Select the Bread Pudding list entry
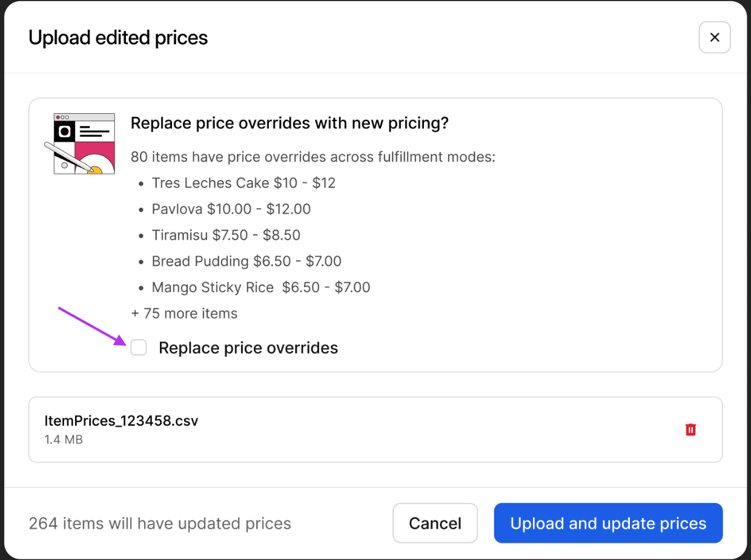751x560 pixels. pyautogui.click(x=246, y=261)
